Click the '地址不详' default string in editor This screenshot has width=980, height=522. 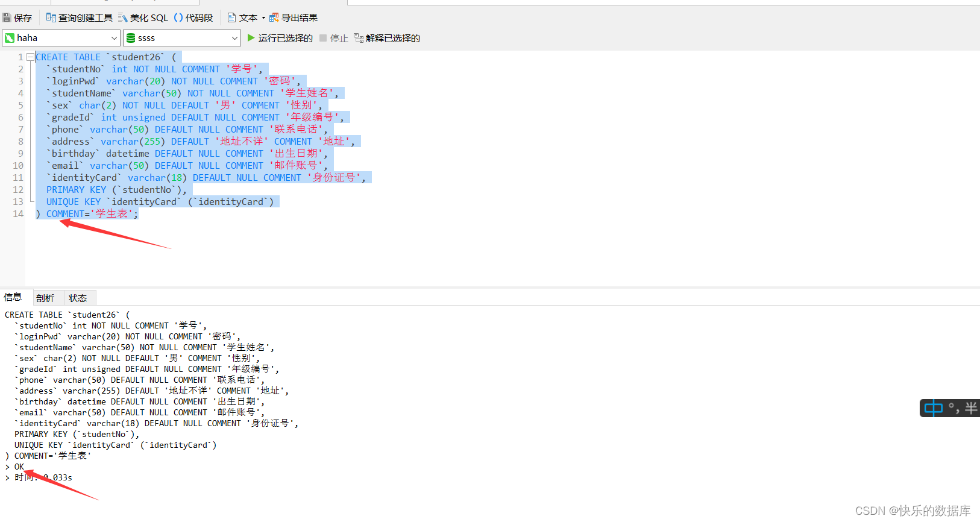click(242, 142)
